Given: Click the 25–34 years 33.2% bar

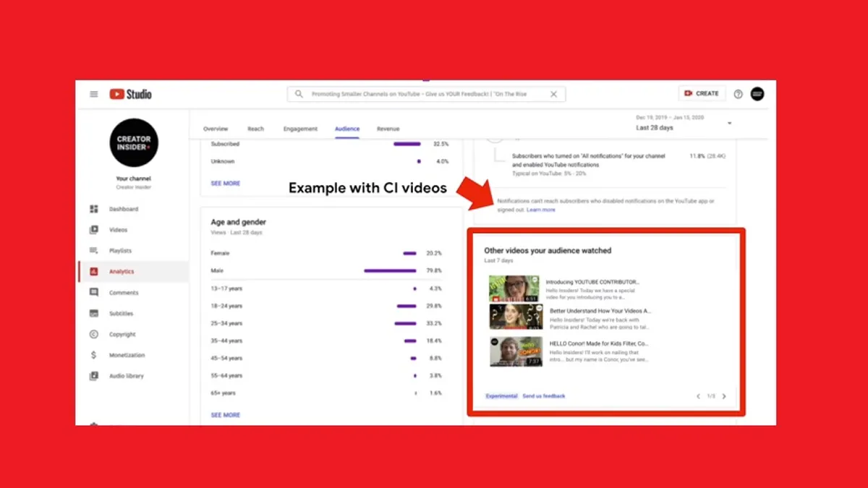Looking at the screenshot, I should 406,324.
